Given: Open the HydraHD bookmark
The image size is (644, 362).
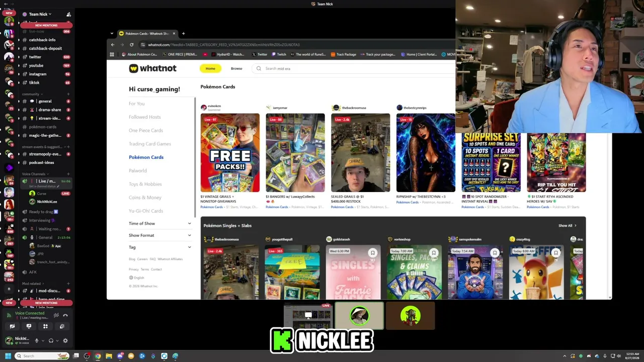Looking at the screenshot, I should 228,54.
